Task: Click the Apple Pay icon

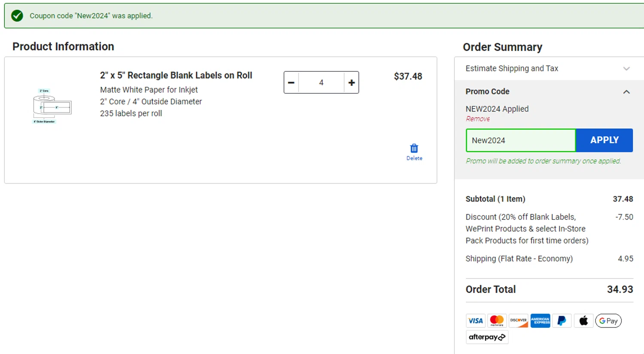Action: coord(583,320)
